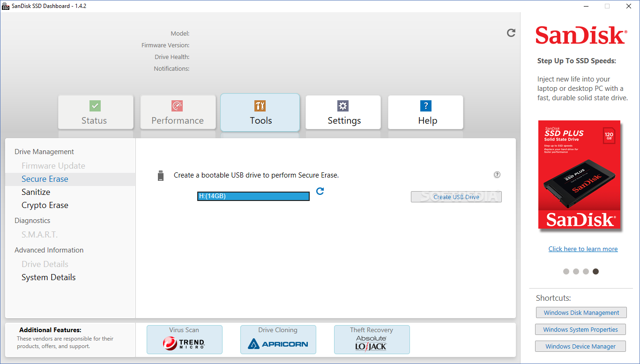Switch to the Status tab
The image size is (640, 364).
[x=96, y=112]
